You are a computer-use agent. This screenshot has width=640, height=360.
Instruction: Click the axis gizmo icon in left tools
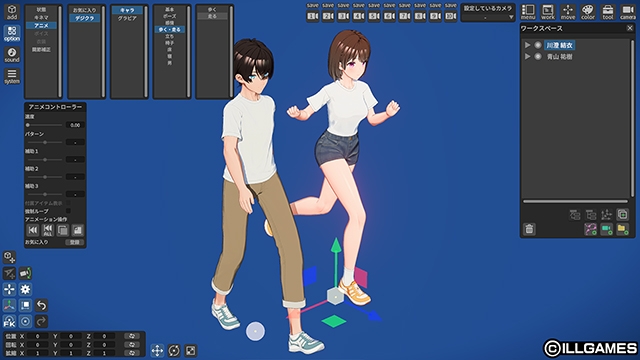(x=9, y=305)
